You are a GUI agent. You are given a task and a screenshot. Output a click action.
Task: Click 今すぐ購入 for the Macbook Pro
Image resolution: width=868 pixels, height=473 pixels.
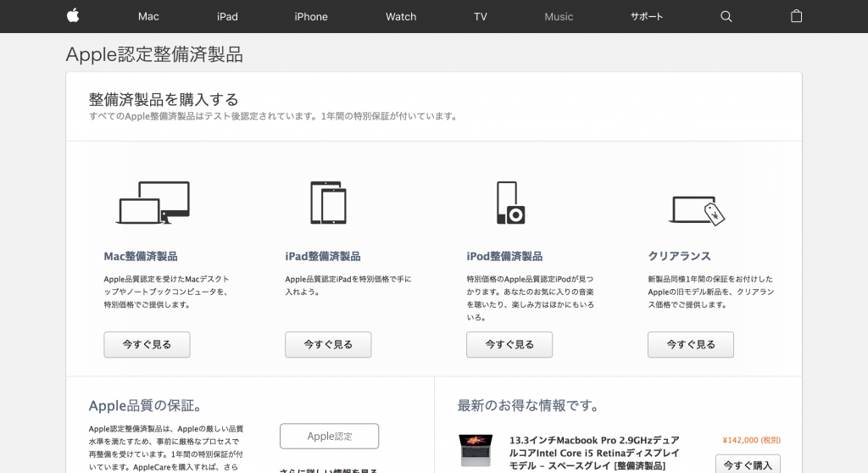click(x=748, y=465)
